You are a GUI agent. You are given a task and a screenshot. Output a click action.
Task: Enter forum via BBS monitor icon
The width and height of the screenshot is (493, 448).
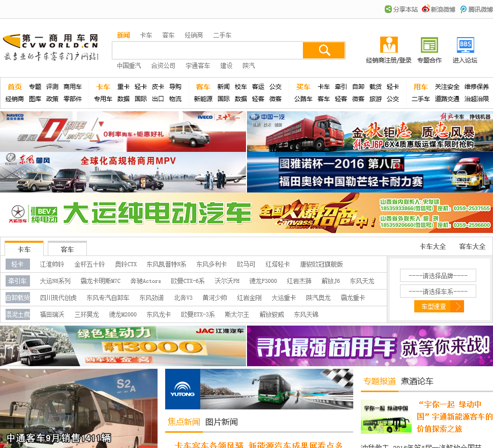[465, 45]
